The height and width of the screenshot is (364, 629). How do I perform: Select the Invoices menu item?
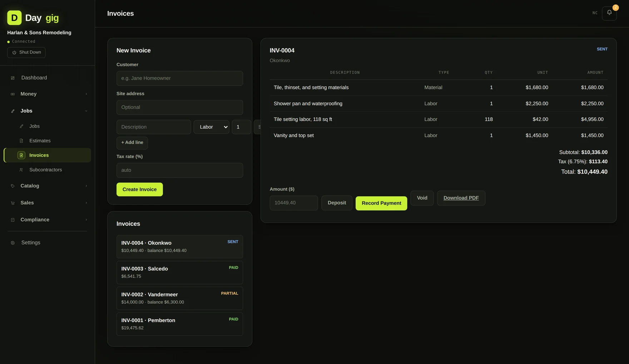48,155
